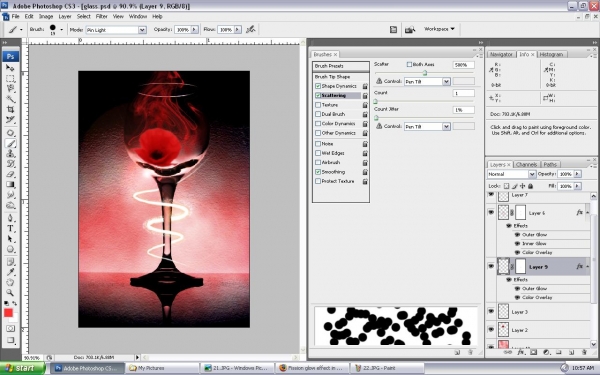Screen dimensions: 600x375
Task: Click the Count Jitter slider handle
Action: pyautogui.click(x=376, y=117)
